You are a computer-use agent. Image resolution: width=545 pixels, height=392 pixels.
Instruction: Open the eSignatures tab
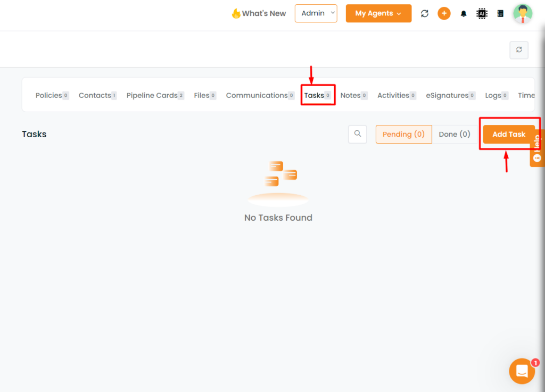click(451, 96)
